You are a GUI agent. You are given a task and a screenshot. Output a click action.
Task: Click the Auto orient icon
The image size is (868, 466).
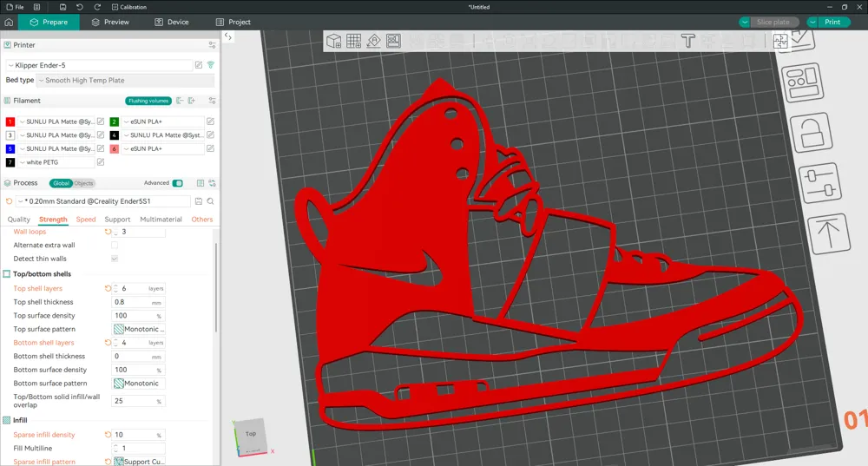[x=373, y=41]
